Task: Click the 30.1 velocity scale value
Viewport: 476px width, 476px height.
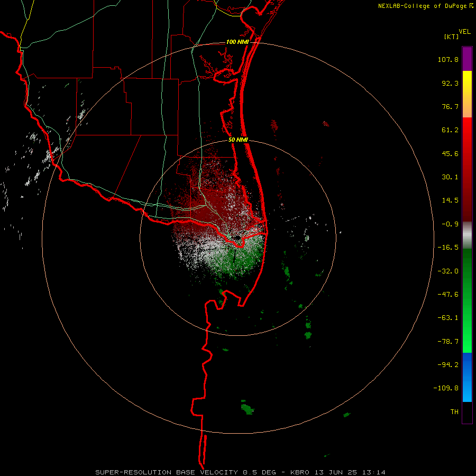Action: 450,177
